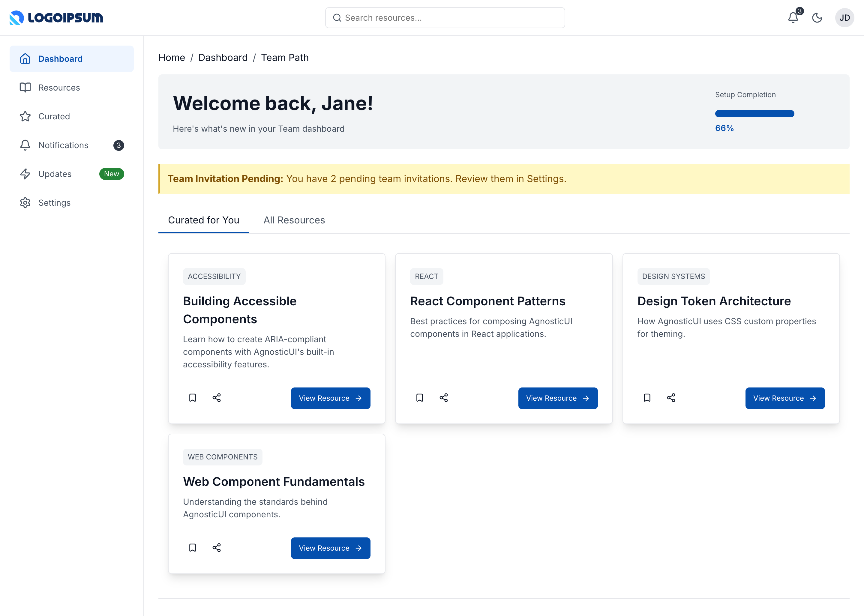Image resolution: width=864 pixels, height=616 pixels.
Task: Share the Design Token Architecture resource
Action: click(x=671, y=397)
